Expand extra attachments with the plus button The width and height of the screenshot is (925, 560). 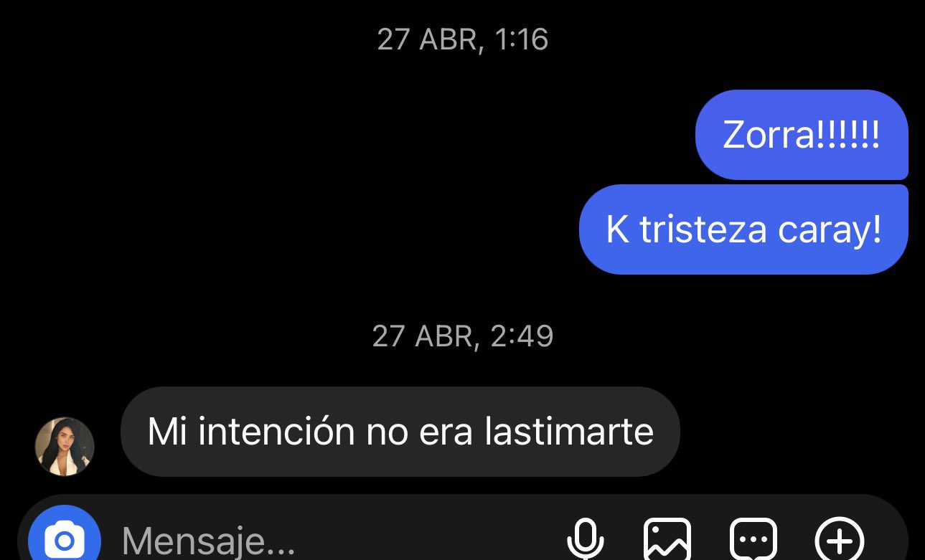(x=840, y=539)
